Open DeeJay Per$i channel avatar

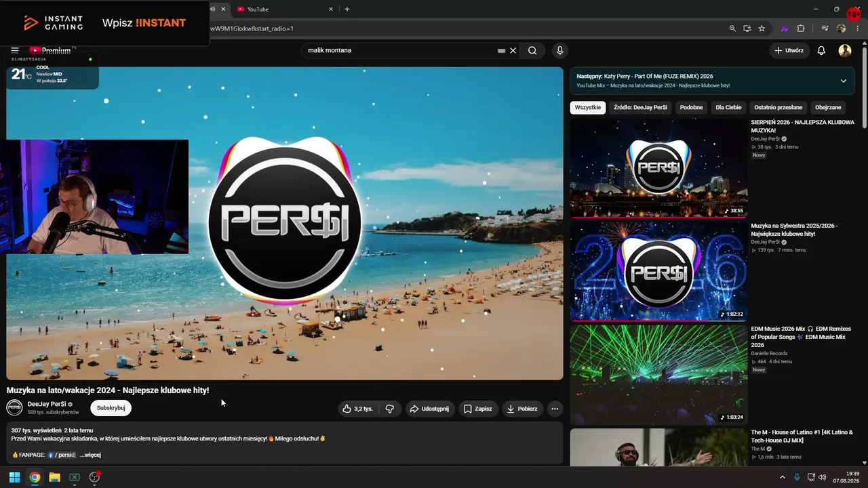pyautogui.click(x=14, y=407)
